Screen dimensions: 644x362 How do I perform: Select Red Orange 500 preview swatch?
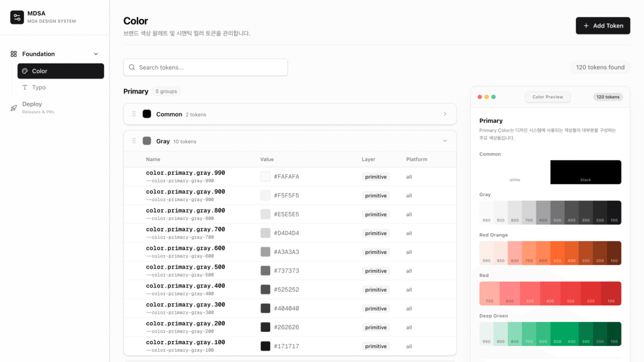coord(557,253)
